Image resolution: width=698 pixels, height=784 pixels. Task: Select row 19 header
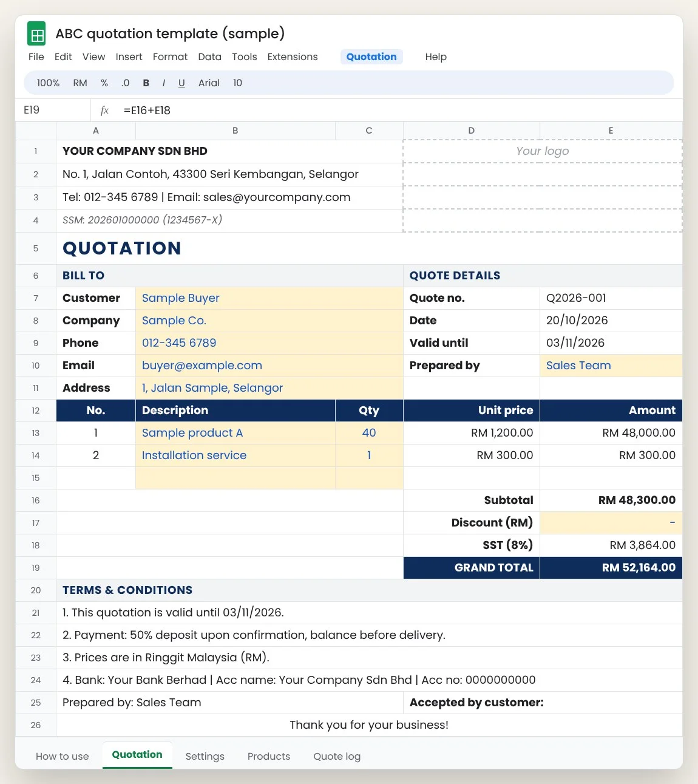(36, 568)
